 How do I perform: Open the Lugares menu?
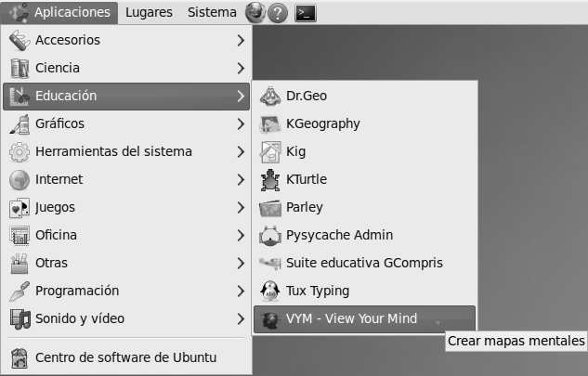coord(149,13)
